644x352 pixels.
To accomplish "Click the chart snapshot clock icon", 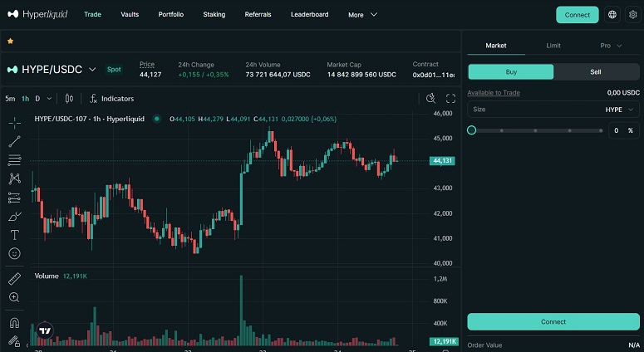I will click(x=430, y=99).
